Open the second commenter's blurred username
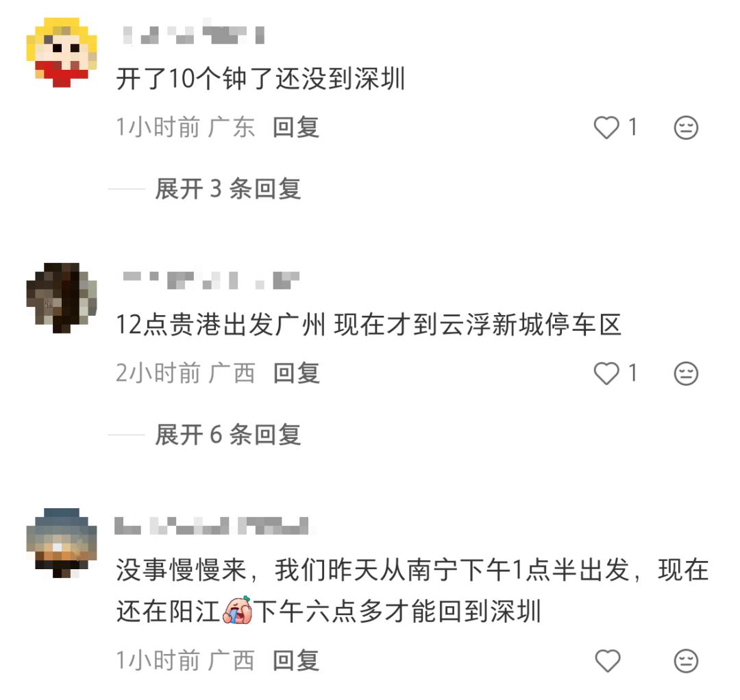 [x=211, y=280]
